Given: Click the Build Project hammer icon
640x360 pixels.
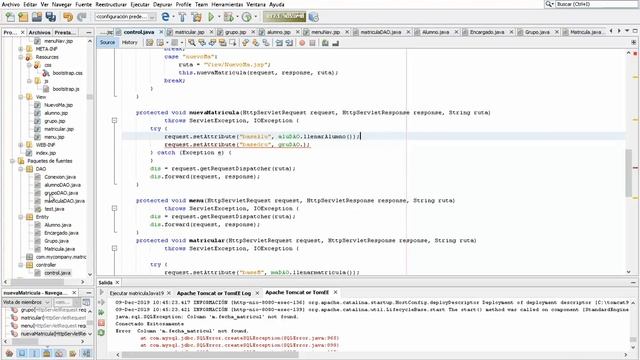Looking at the screenshot, I should [182, 17].
